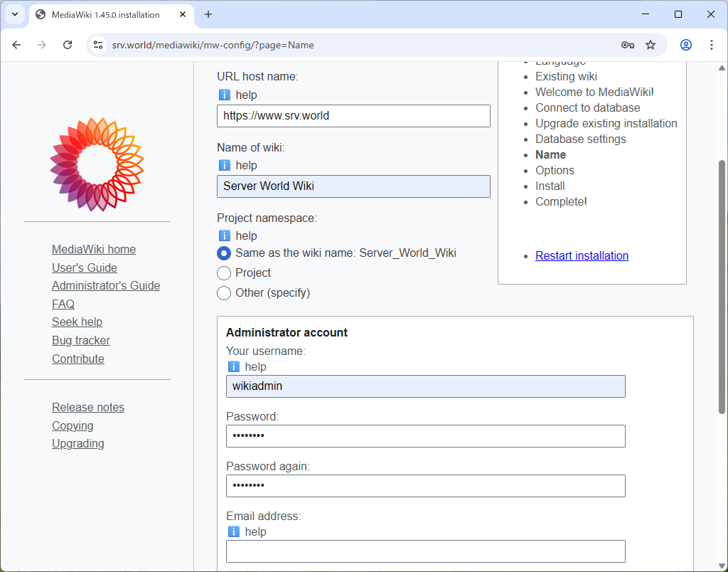Reload the page

(68, 44)
